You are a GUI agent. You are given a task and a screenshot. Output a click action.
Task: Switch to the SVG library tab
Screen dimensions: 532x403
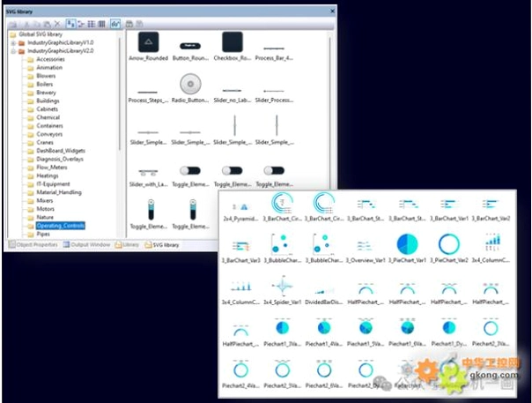[x=162, y=244]
